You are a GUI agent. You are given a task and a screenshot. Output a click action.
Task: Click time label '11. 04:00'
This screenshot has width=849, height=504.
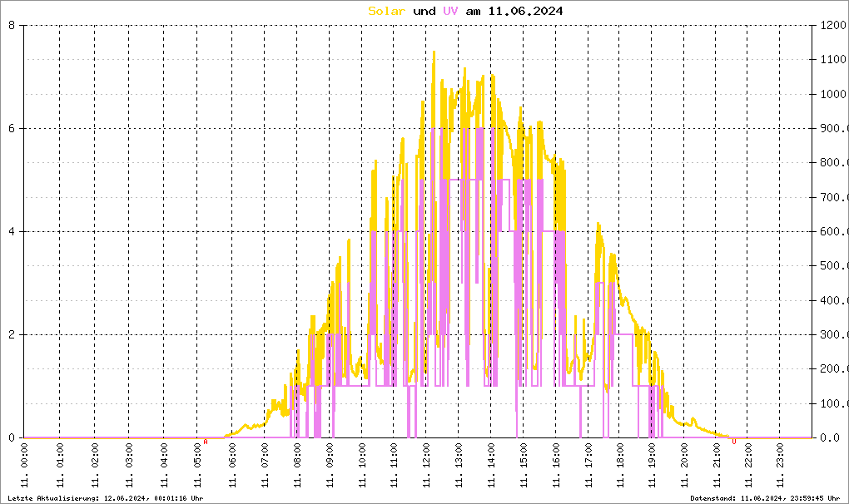coord(164,465)
